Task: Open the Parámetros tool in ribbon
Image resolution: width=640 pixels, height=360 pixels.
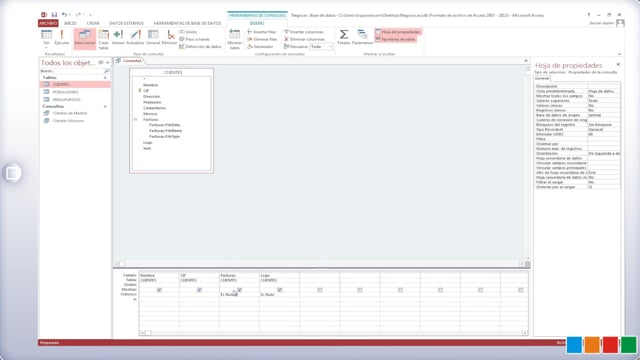Action: point(362,37)
